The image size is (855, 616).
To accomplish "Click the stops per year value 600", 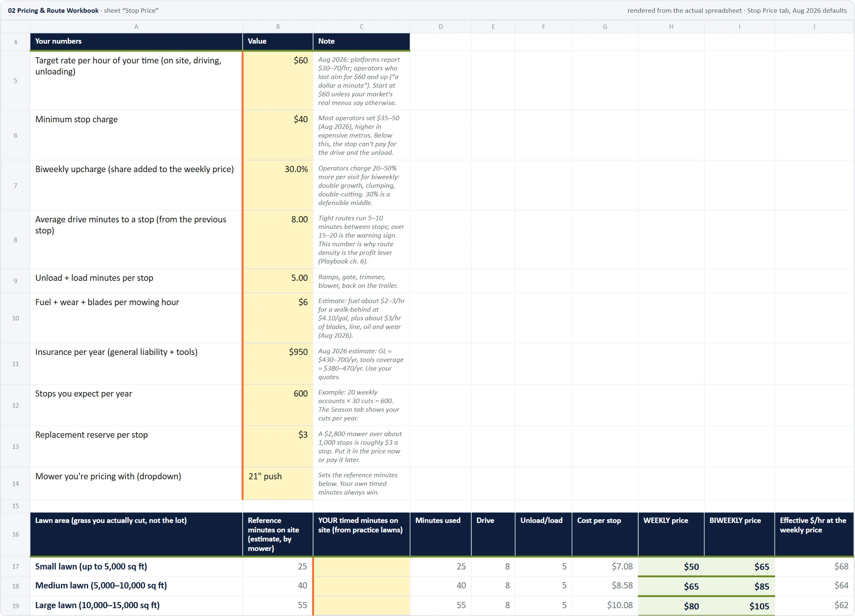I will pos(278,405).
